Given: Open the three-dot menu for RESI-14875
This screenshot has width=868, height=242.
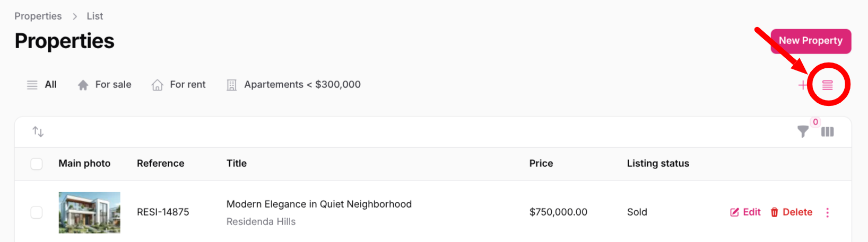Looking at the screenshot, I should coord(827,212).
